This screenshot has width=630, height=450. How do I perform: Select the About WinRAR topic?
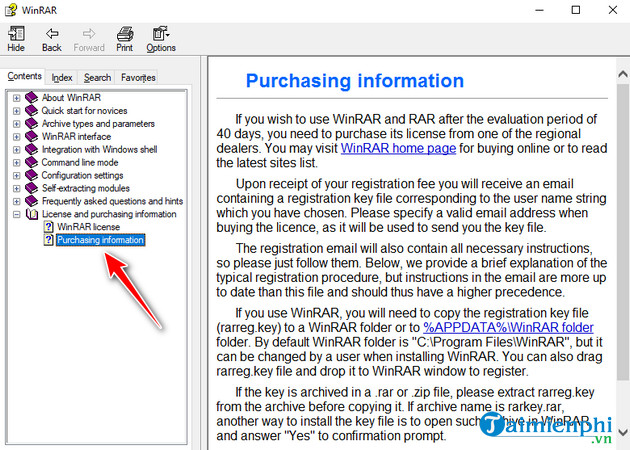click(x=71, y=98)
